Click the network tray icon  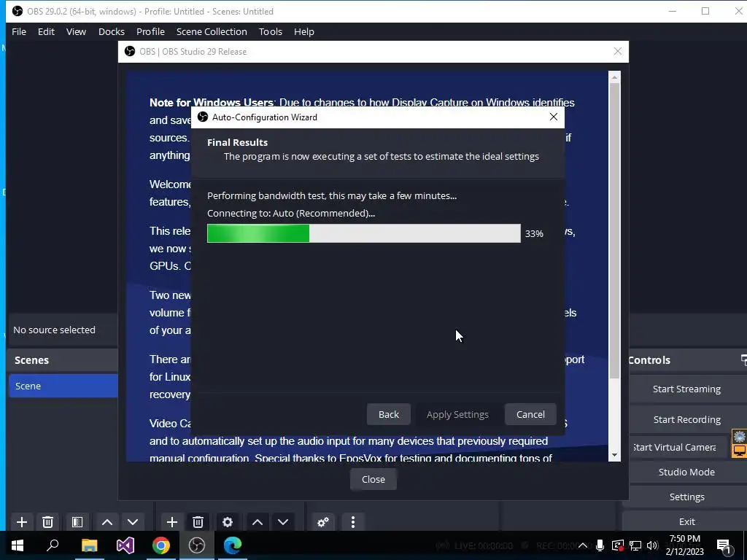point(635,545)
